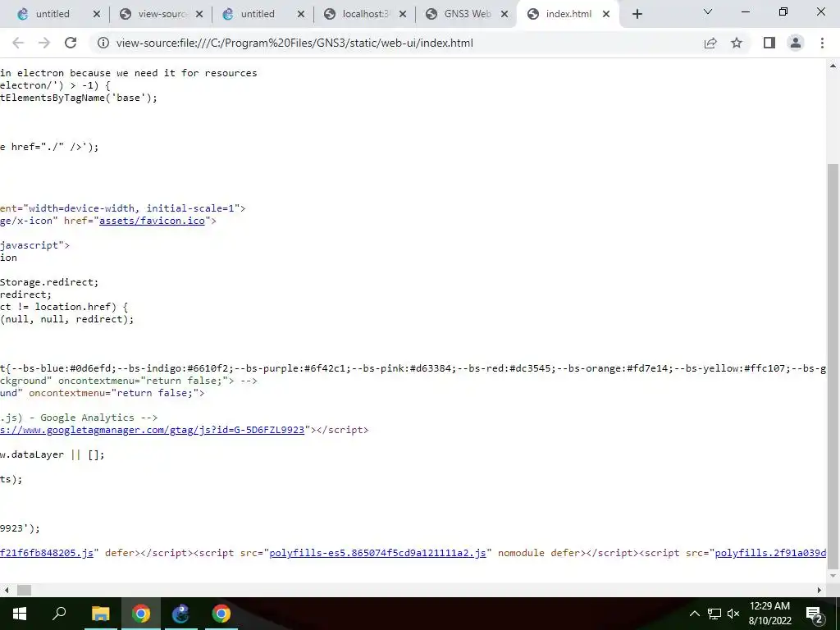
Task: Open the taskbar clock and date
Action: 769,614
